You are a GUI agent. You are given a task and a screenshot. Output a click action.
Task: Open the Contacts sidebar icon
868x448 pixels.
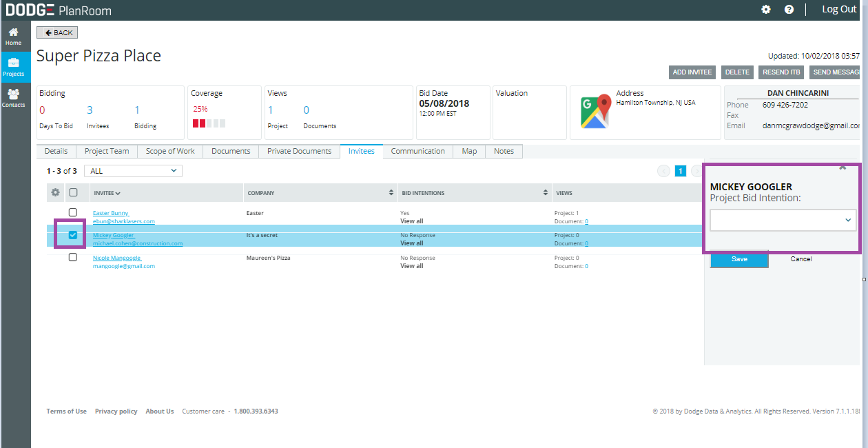click(x=14, y=97)
